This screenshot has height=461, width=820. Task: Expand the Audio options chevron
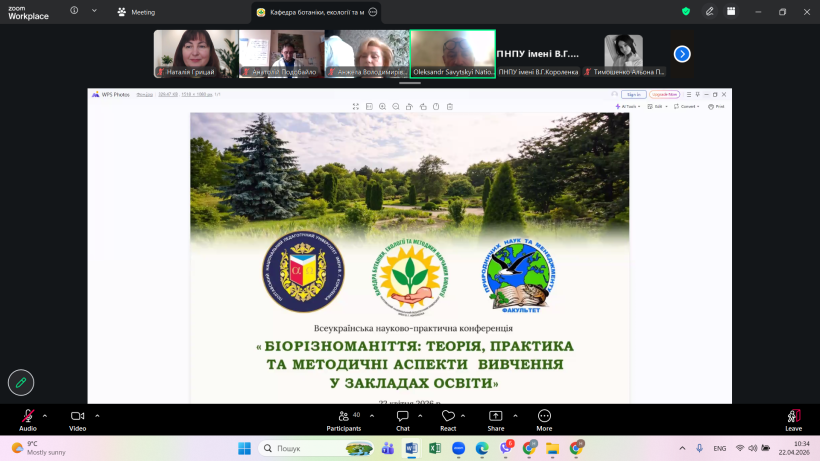click(x=45, y=415)
